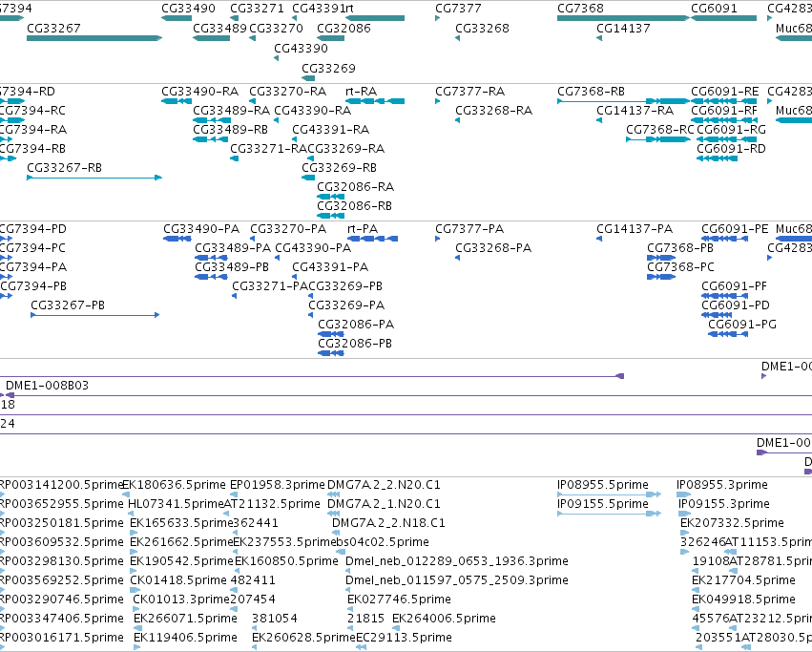Select transcript CG7394-RC label

pos(32,111)
